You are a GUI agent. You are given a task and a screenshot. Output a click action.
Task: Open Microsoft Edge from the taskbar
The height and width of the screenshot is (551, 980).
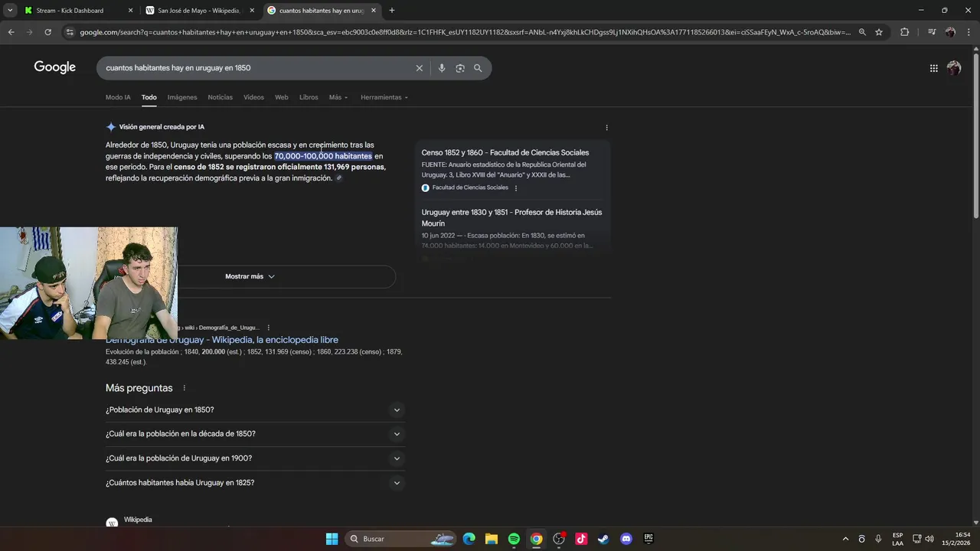469,539
